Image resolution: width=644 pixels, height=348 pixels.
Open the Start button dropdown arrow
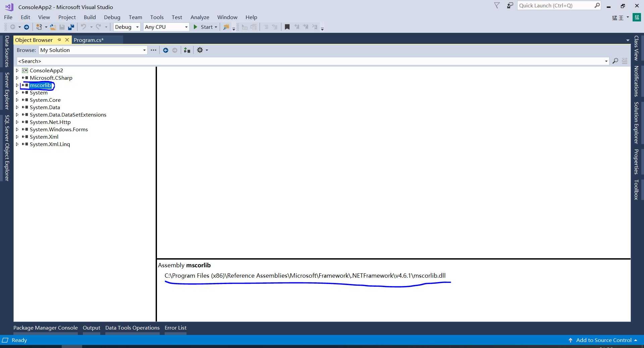click(216, 27)
